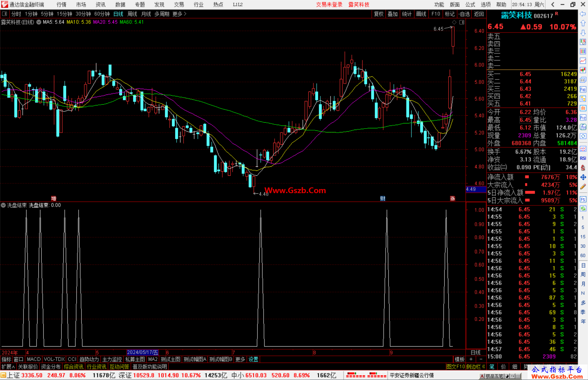Switch to 1-minute period in right sidebar
This screenshot has height=380, width=588.
click(x=583, y=218)
